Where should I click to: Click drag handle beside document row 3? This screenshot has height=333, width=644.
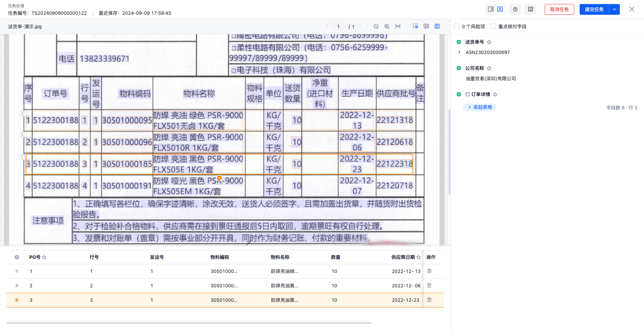[21, 157]
